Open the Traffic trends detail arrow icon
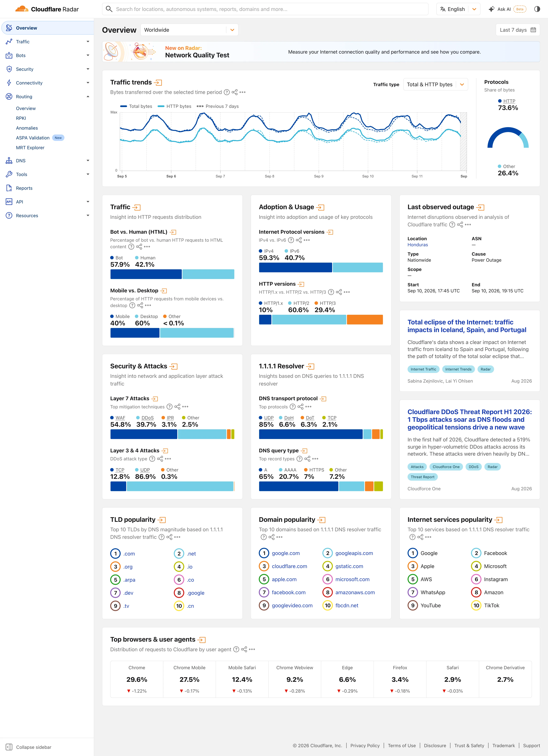The image size is (548, 756). [158, 82]
